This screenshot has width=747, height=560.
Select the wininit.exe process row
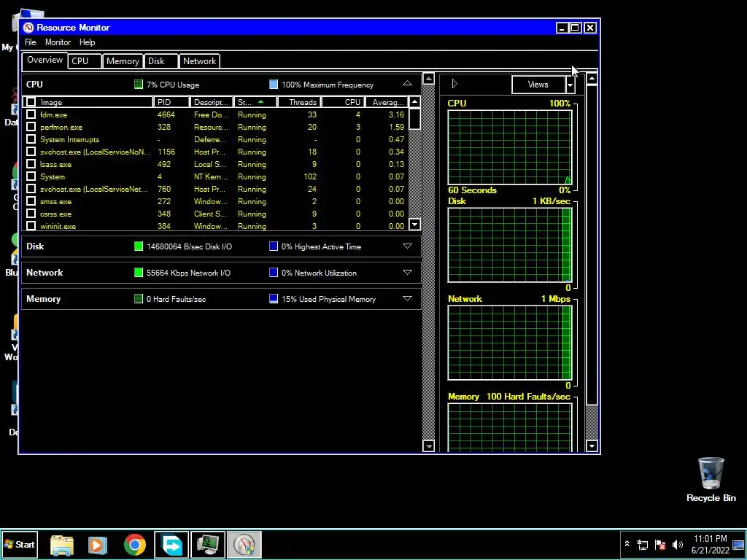point(215,226)
